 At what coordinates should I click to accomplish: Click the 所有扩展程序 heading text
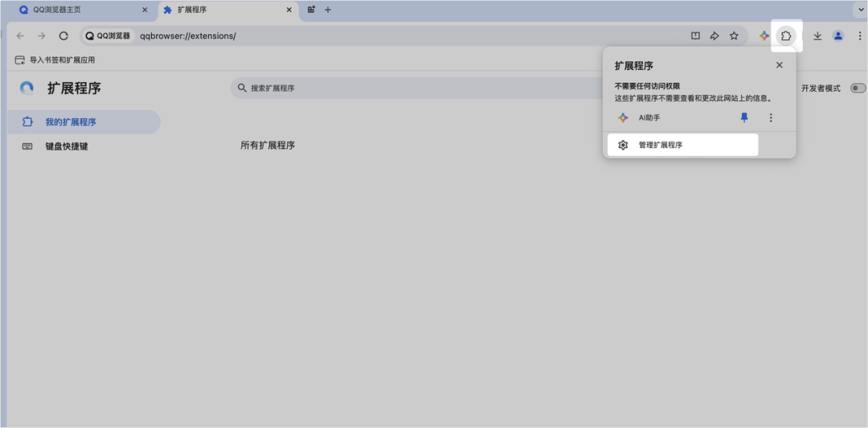coord(268,146)
